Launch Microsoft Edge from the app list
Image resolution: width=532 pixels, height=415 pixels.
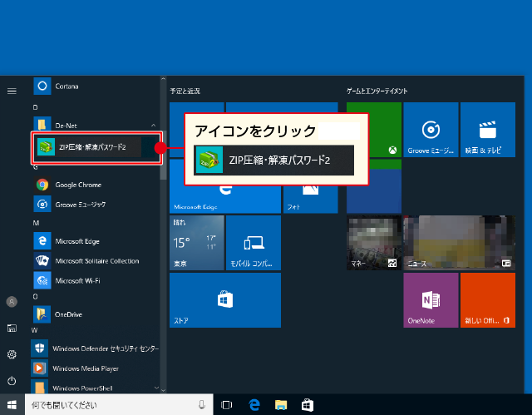95,241
